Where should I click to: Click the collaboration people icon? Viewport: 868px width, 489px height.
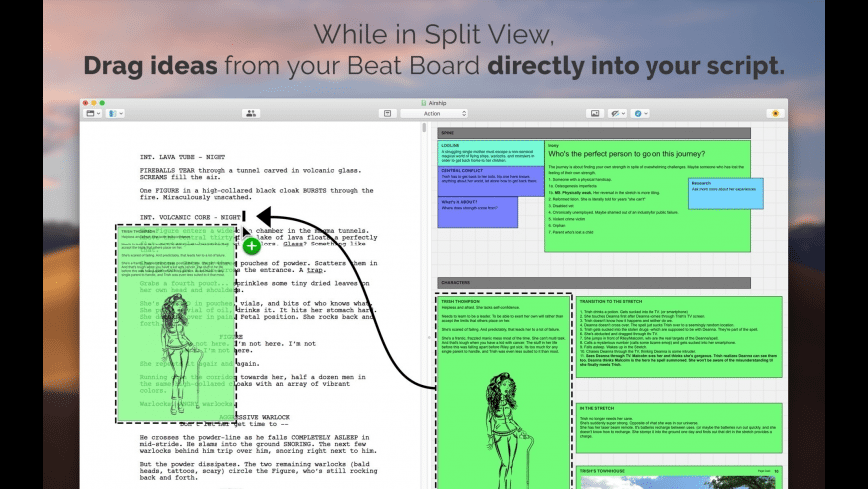[251, 113]
